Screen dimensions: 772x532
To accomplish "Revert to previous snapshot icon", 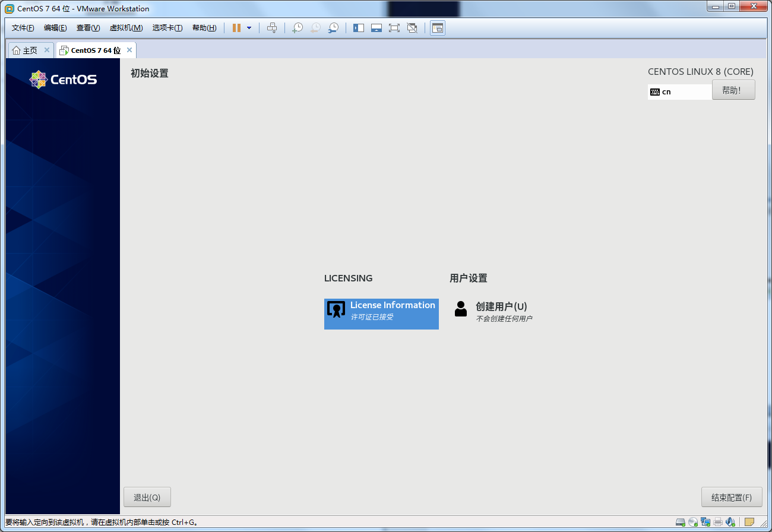I will pyautogui.click(x=315, y=28).
